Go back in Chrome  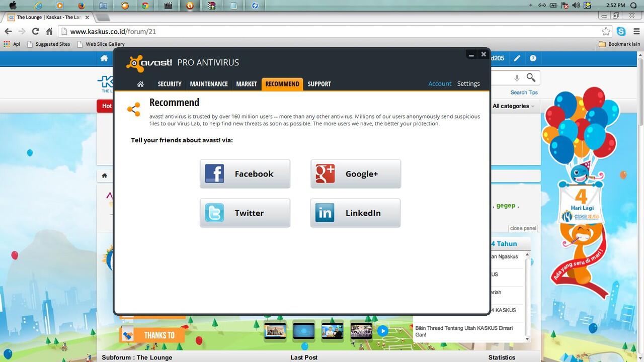pos(8,31)
